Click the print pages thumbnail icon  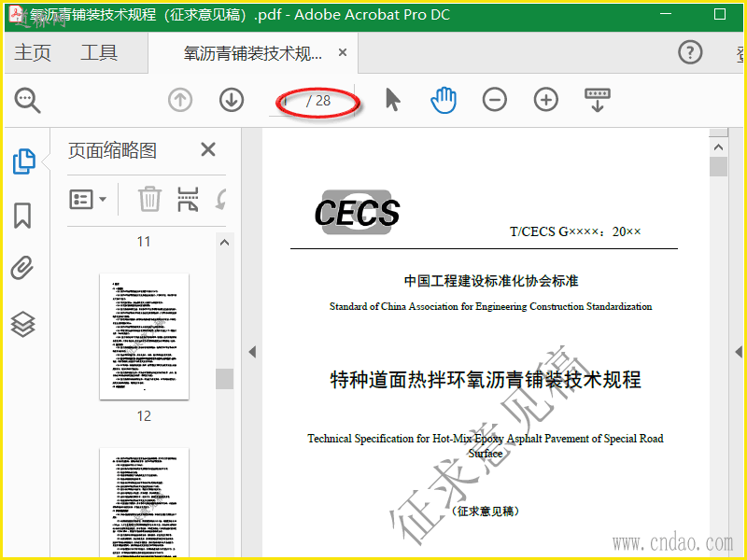tap(188, 199)
